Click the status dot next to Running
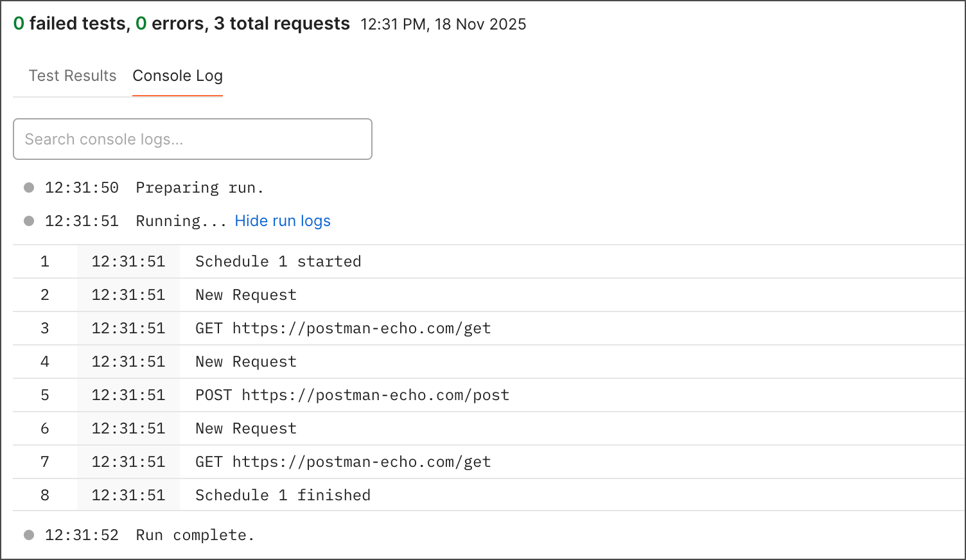966x560 pixels. [x=29, y=221]
